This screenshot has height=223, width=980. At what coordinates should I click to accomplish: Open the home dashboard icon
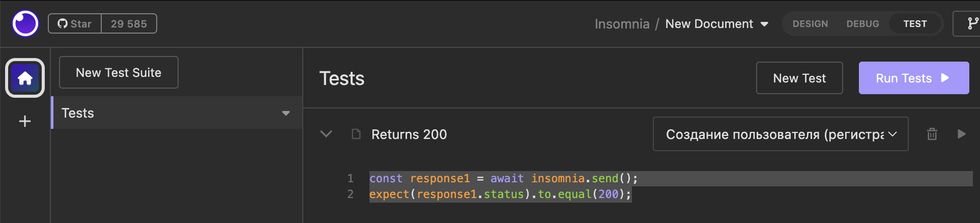(25, 78)
